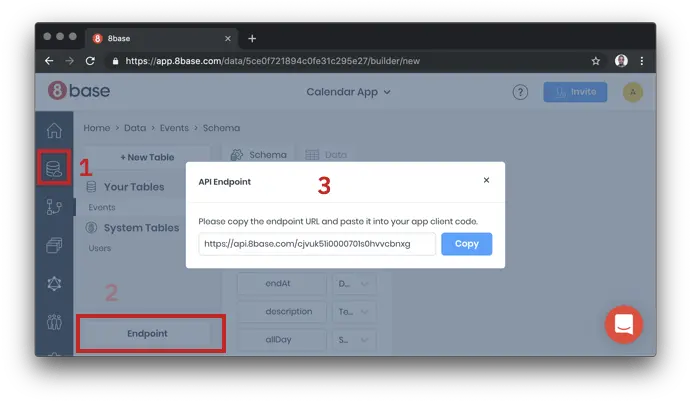
Task: Click the Endpoint button
Action: (x=147, y=334)
